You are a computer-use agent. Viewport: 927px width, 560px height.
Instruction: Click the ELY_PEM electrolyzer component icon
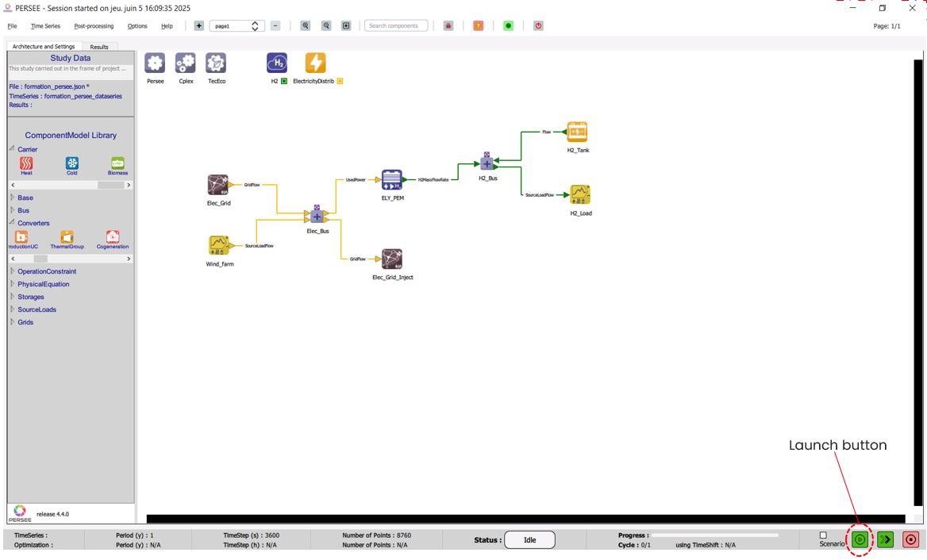[x=391, y=179]
